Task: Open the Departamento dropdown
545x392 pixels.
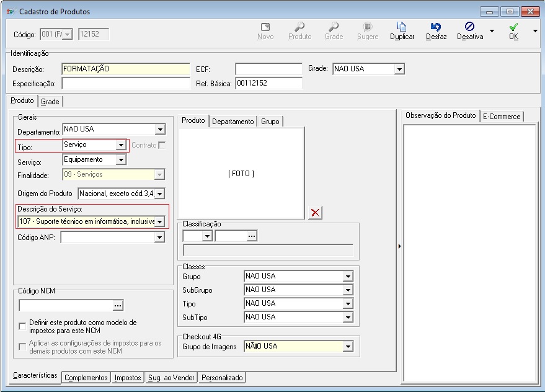Action: [x=160, y=130]
